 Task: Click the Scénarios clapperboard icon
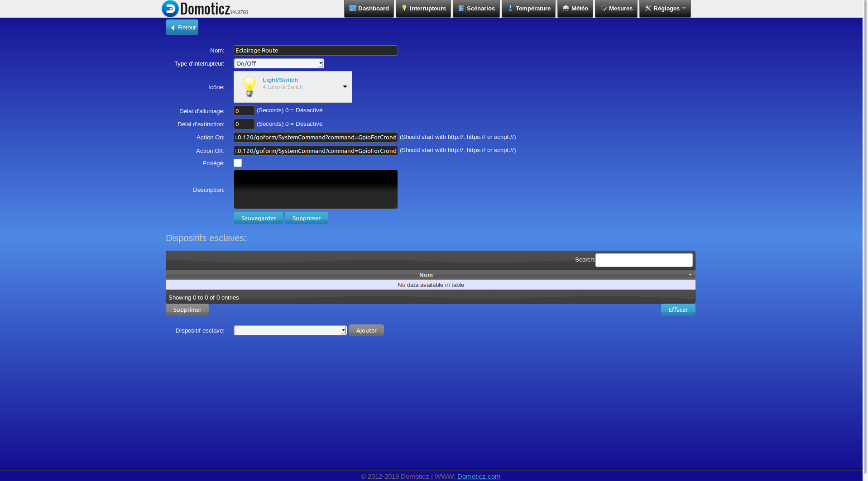461,8
